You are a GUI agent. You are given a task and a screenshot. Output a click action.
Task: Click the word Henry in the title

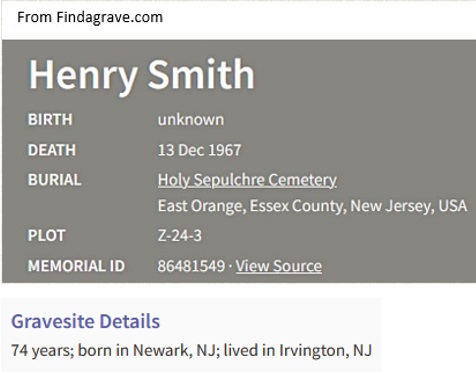coord(83,77)
